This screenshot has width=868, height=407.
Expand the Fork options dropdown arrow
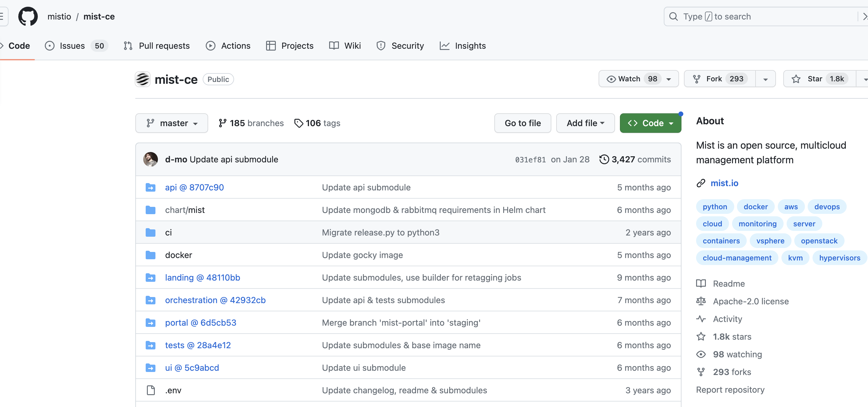(765, 79)
